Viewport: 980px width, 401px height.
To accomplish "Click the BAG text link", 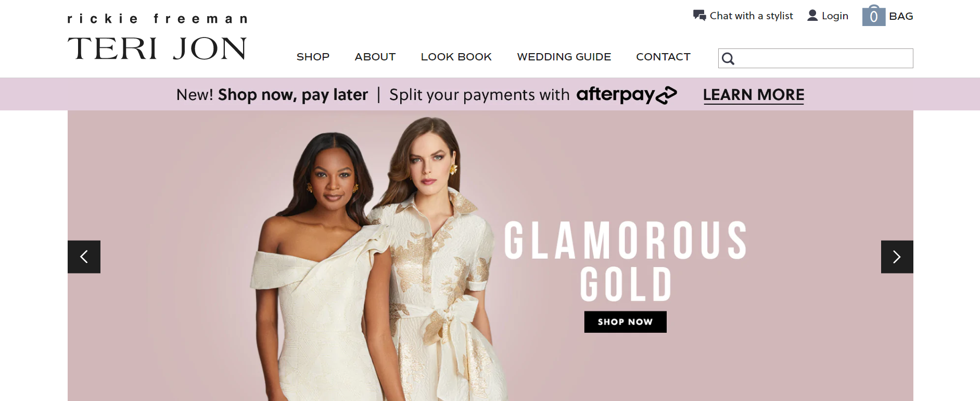I will (901, 16).
